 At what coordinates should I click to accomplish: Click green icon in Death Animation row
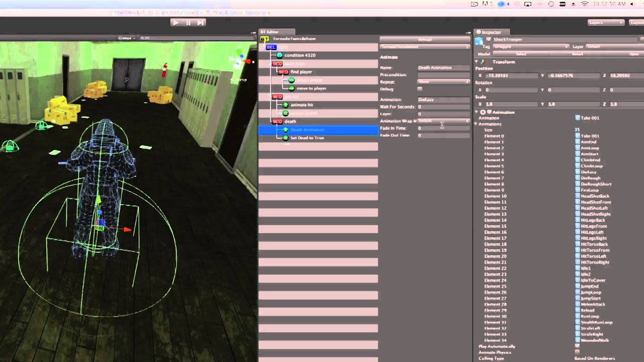285,130
